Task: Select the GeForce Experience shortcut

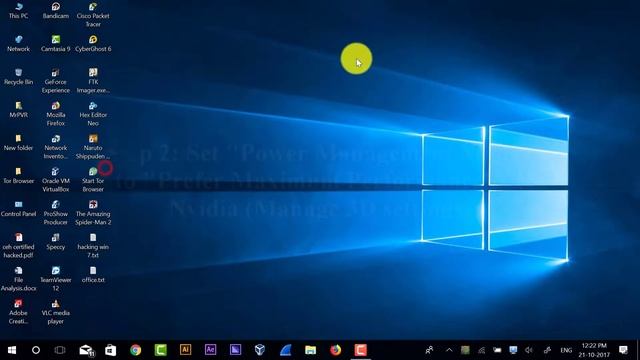Action: (56, 81)
